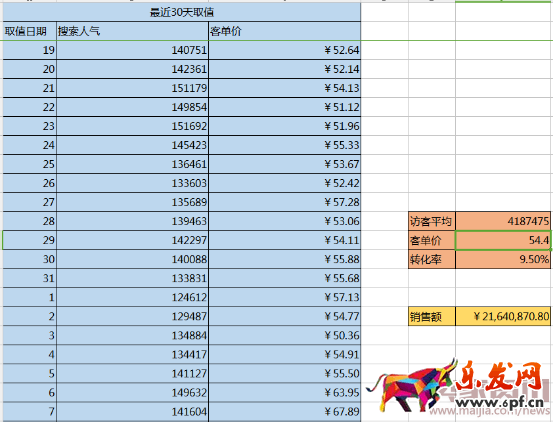Select the cell with value 141604

point(132,412)
